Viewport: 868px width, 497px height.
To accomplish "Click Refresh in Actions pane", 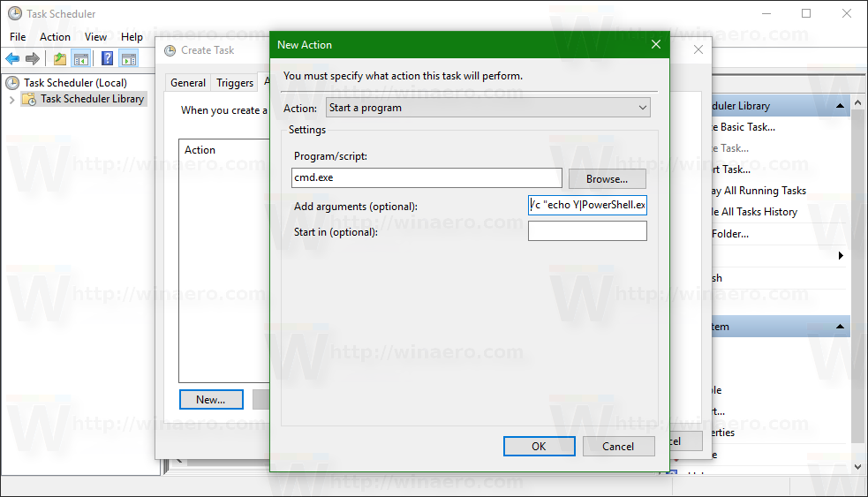I will (x=717, y=278).
